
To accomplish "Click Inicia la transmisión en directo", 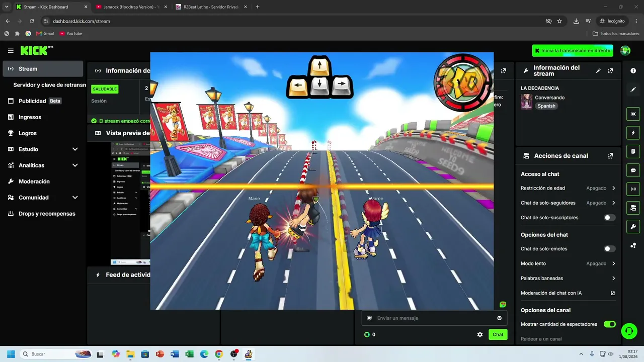I will (x=573, y=51).
